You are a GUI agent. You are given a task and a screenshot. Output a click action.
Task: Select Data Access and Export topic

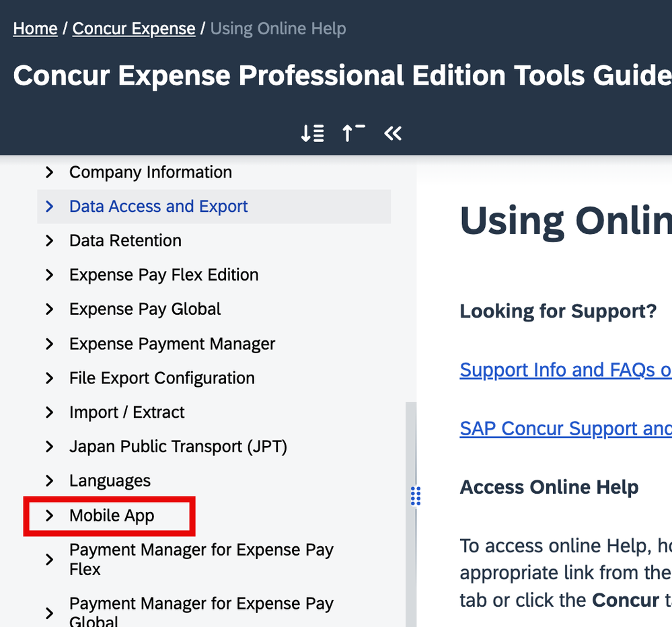coord(159,207)
